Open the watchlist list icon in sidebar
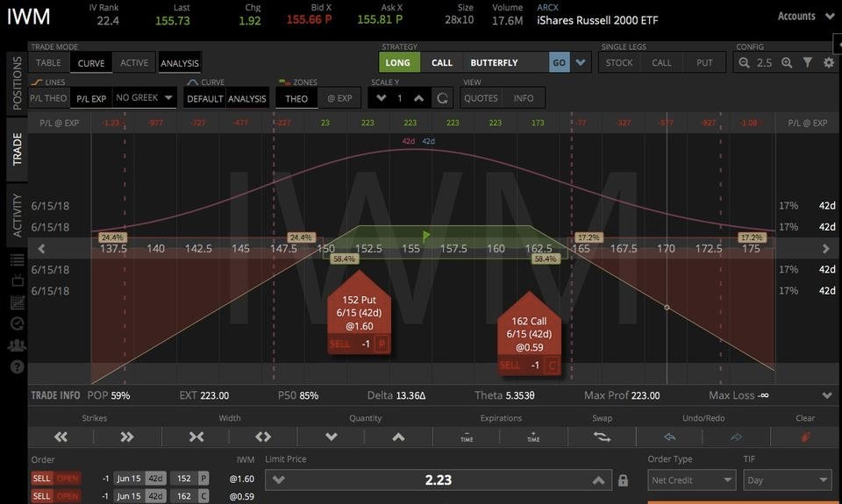This screenshot has height=504, width=842. coord(18,259)
